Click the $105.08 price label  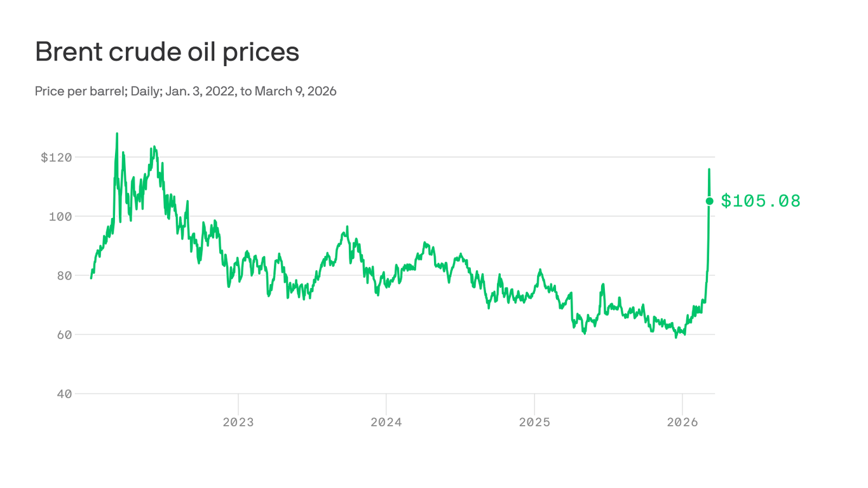coord(761,201)
